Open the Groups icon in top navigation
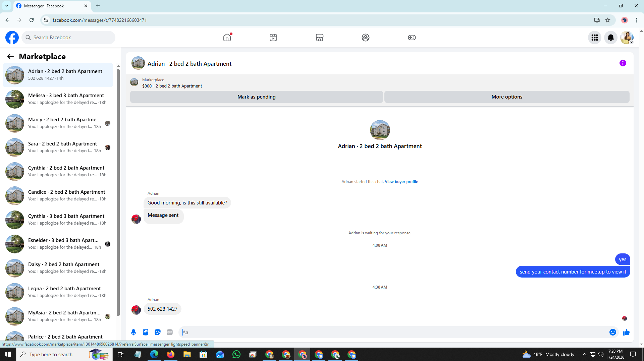Screen dimensions: 644x361 coord(366,38)
